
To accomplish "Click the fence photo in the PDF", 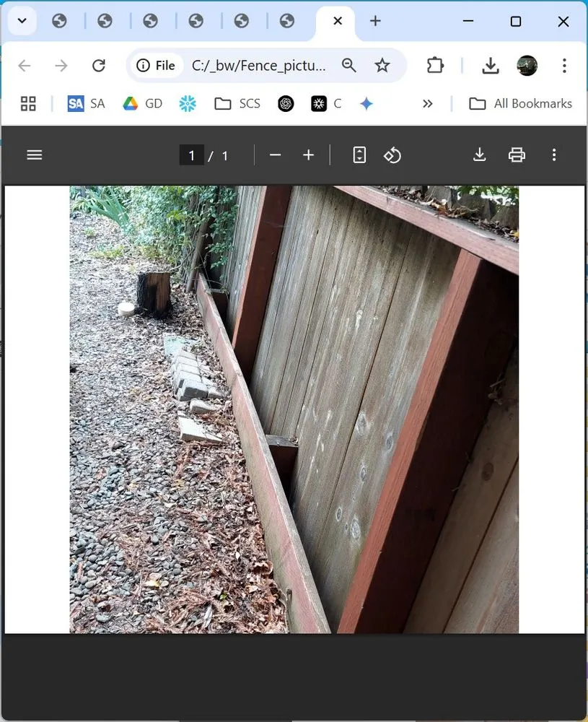I will 294,409.
